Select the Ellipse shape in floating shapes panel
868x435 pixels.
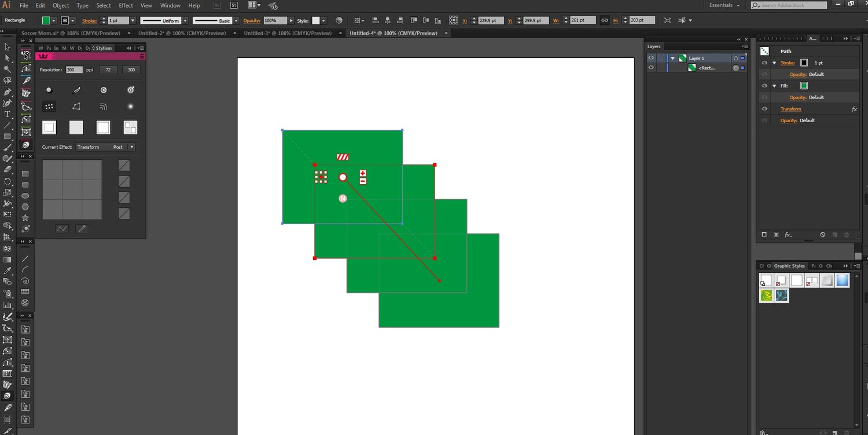(x=25, y=195)
